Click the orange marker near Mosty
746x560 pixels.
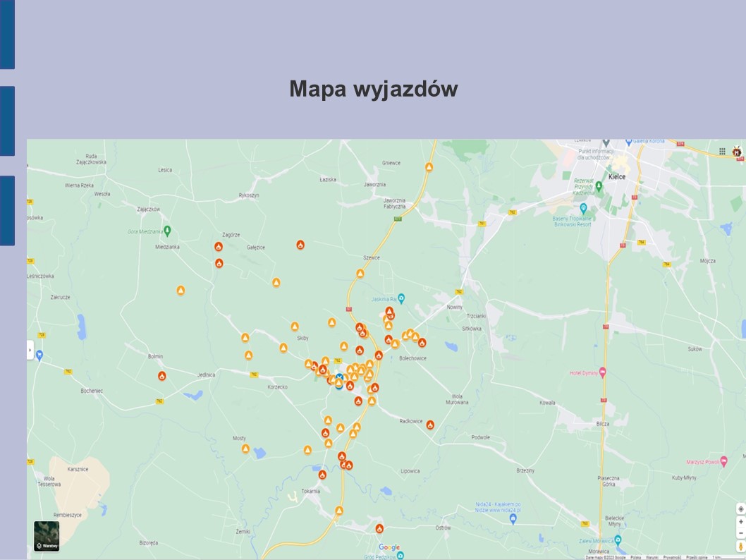point(245,449)
